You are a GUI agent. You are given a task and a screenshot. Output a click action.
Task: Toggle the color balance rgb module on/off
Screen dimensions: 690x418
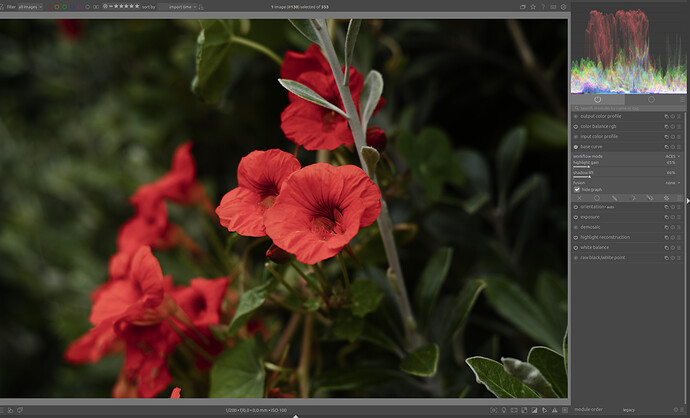(576, 126)
